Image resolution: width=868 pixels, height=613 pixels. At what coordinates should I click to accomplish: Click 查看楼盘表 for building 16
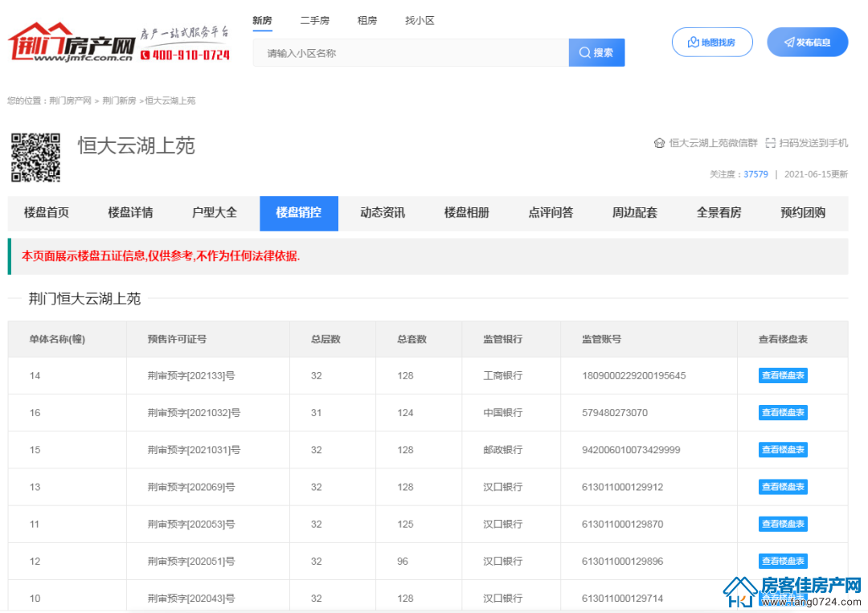783,413
